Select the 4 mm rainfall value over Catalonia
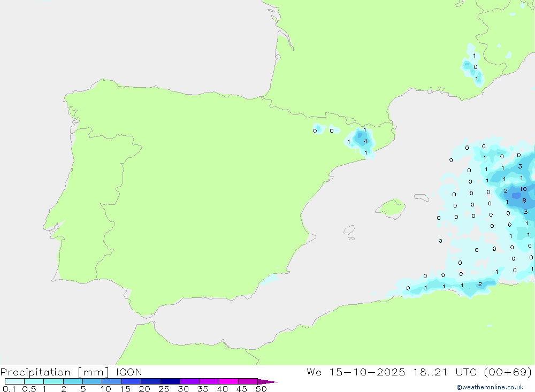The width and height of the screenshot is (535, 392). pos(365,142)
